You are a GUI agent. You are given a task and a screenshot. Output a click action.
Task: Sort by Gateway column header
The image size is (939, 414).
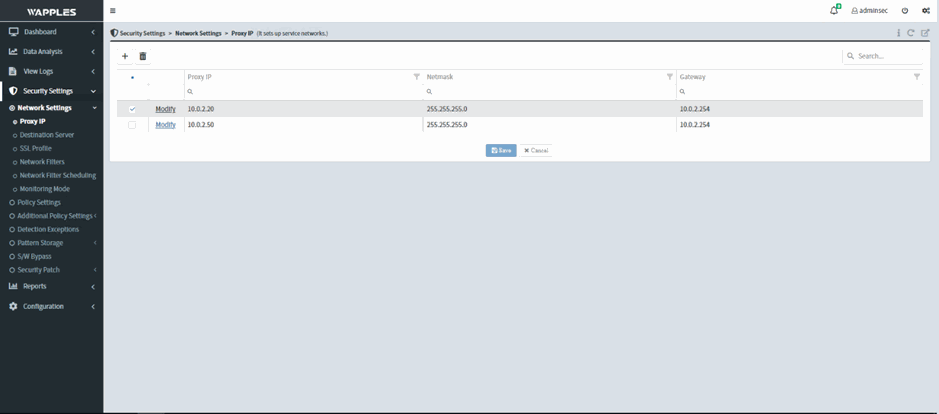[692, 77]
